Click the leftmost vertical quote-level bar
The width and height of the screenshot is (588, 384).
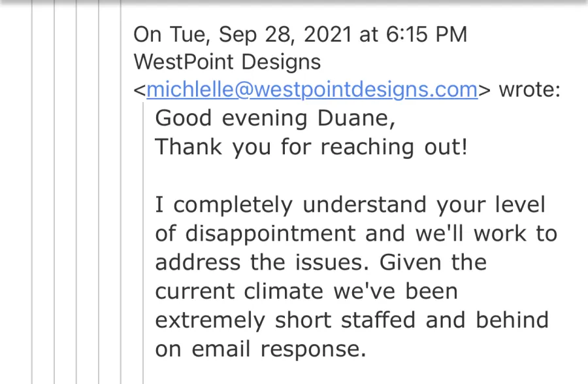pyautogui.click(x=32, y=196)
